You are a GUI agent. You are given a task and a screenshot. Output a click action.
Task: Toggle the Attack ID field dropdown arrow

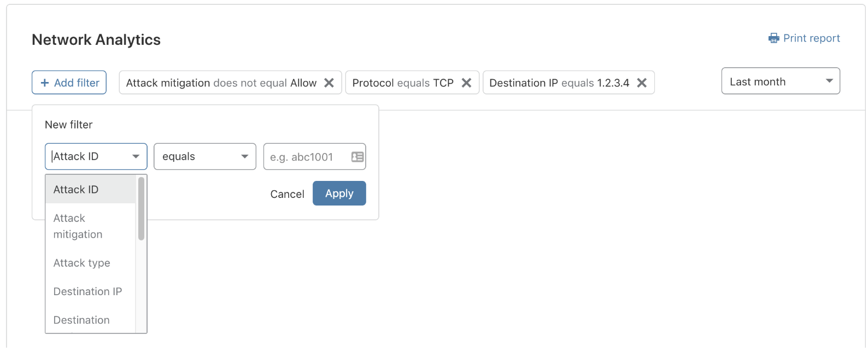(x=136, y=157)
